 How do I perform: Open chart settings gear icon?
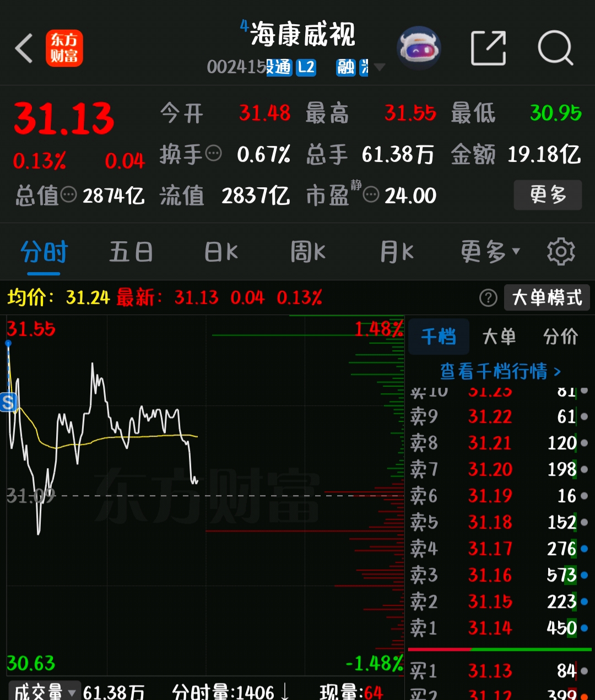561,252
